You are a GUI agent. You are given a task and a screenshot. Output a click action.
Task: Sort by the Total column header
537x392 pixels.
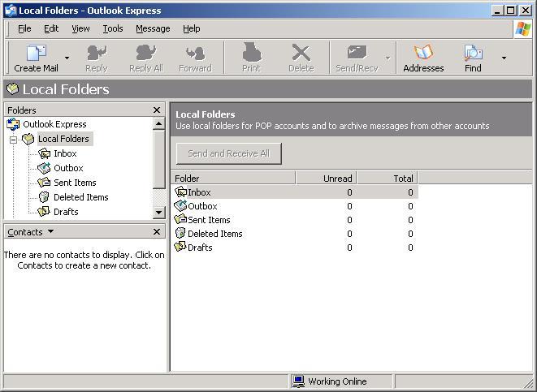click(388, 179)
